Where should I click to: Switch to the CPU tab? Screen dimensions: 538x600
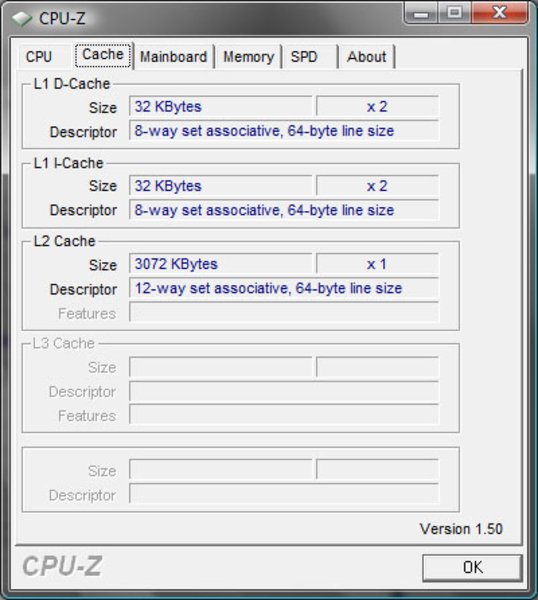(39, 57)
